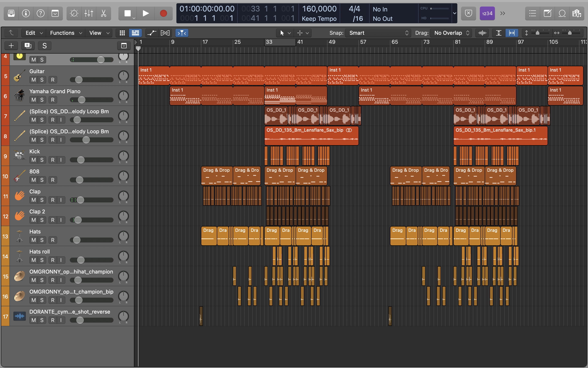
Task: Toggle the global Solo S button
Action: (x=45, y=46)
